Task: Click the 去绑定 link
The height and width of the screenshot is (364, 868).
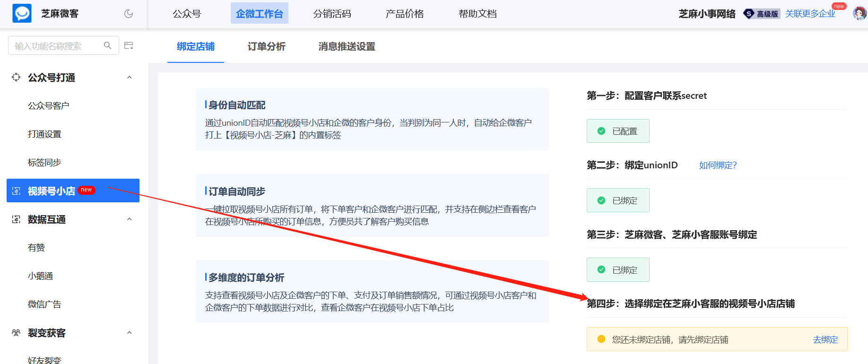Action: (825, 339)
